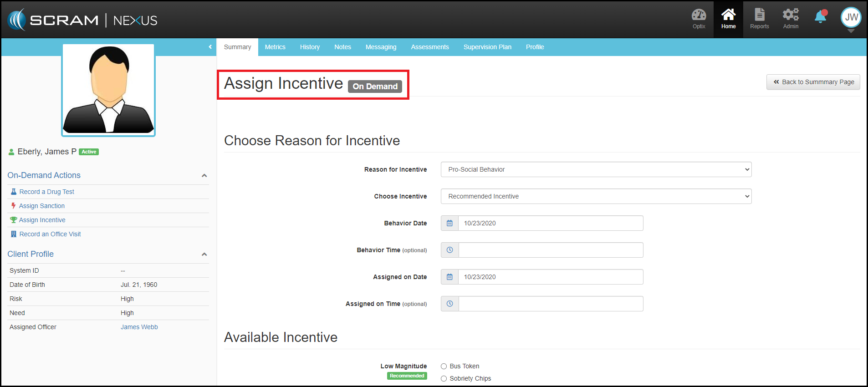Switch to the Metrics tab
Viewport: 868px width, 387px height.
[x=275, y=47]
